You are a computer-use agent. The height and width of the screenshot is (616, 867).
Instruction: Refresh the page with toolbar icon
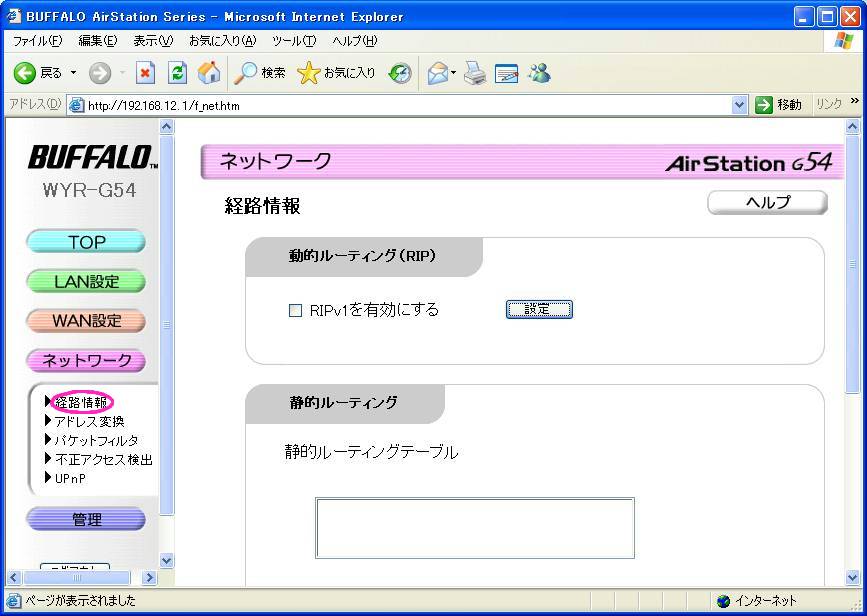coord(177,73)
